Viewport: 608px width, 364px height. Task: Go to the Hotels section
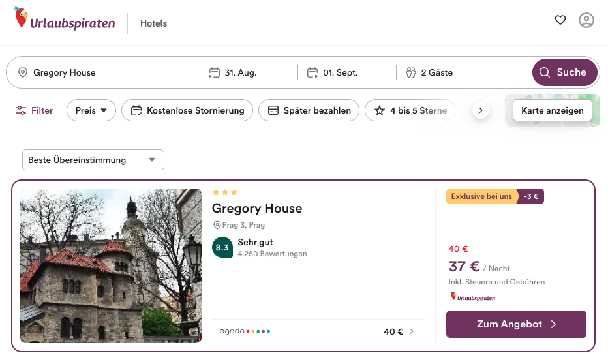[x=154, y=23]
